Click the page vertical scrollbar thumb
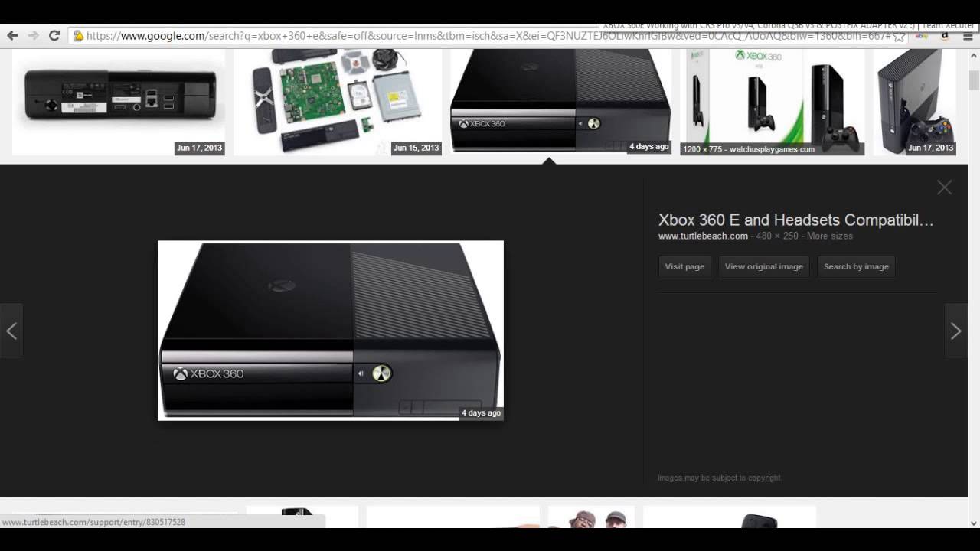The height and width of the screenshot is (551, 980). 973,80
